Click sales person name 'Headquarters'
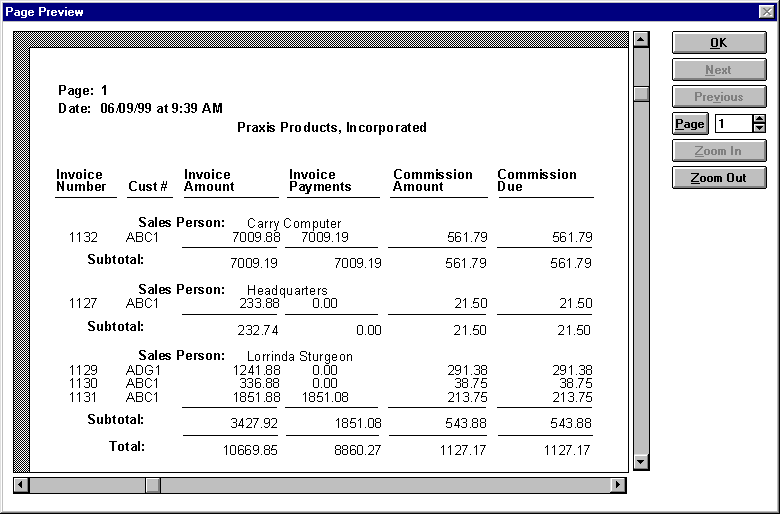 287,291
